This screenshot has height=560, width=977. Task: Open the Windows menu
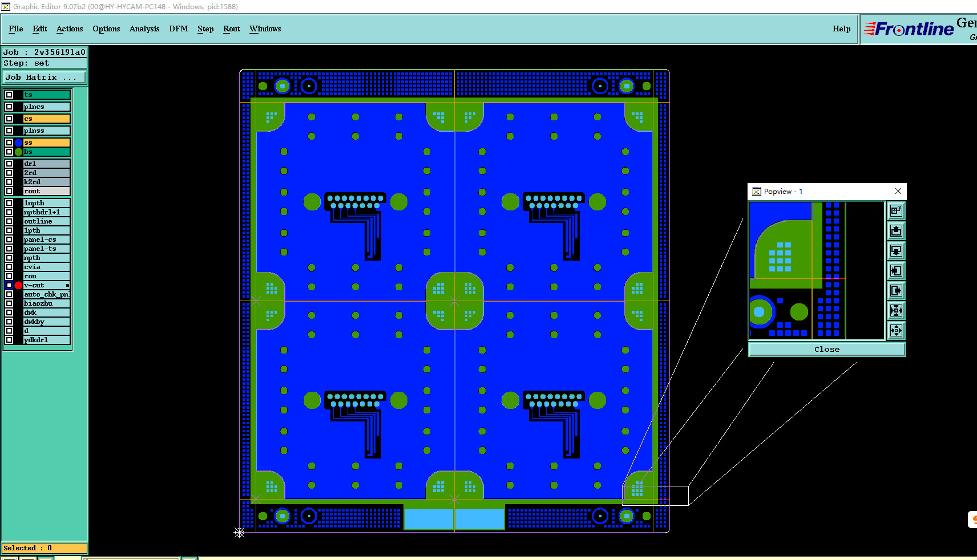coord(265,29)
